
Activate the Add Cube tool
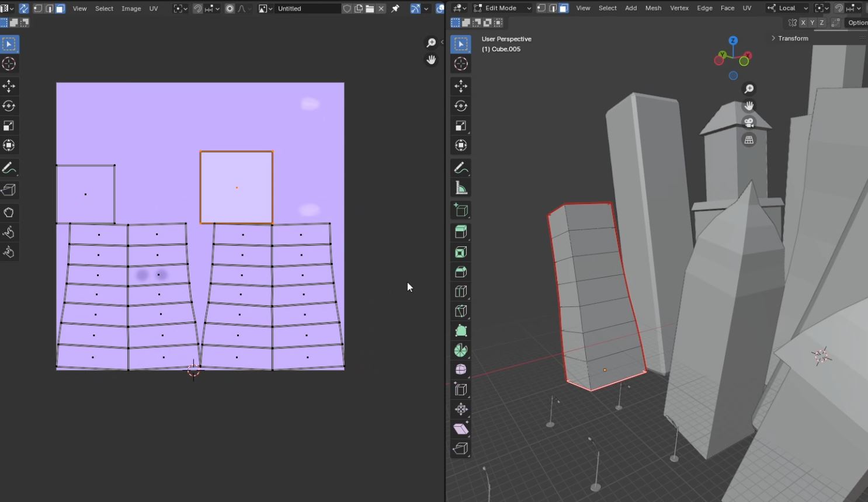coord(461,210)
